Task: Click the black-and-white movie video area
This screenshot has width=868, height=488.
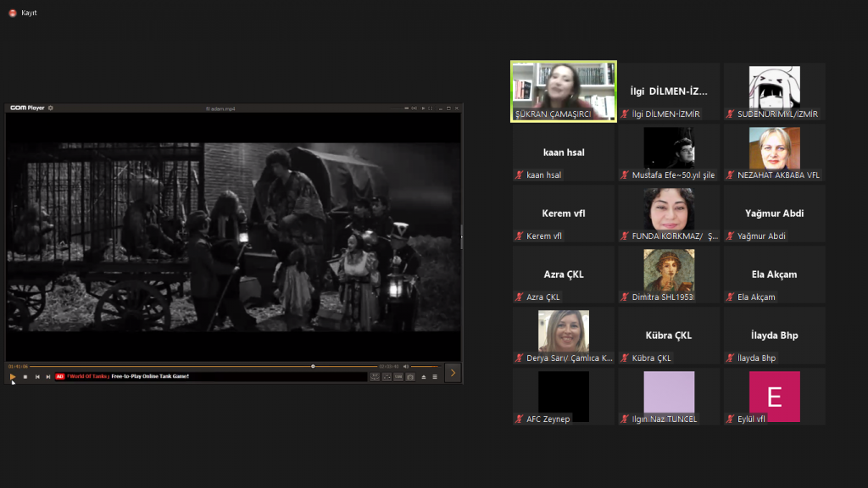Action: [x=233, y=237]
